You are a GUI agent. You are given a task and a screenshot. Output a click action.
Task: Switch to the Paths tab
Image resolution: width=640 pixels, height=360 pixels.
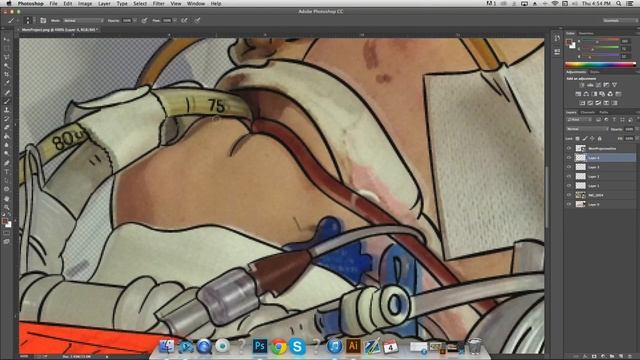point(604,112)
